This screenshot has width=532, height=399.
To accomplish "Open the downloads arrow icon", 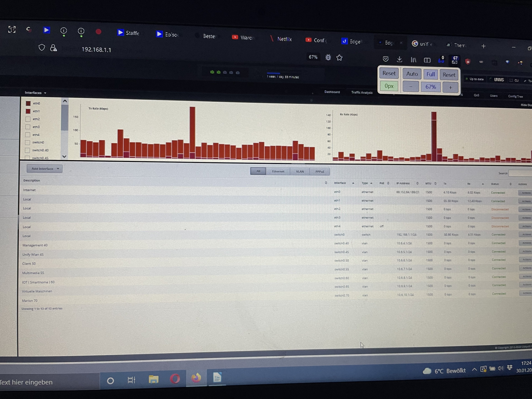I will [399, 59].
